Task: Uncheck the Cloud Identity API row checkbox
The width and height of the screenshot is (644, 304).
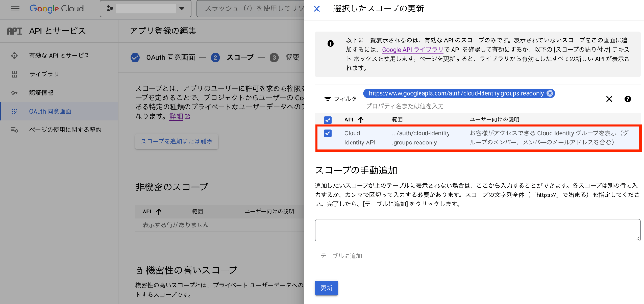Action: (328, 133)
